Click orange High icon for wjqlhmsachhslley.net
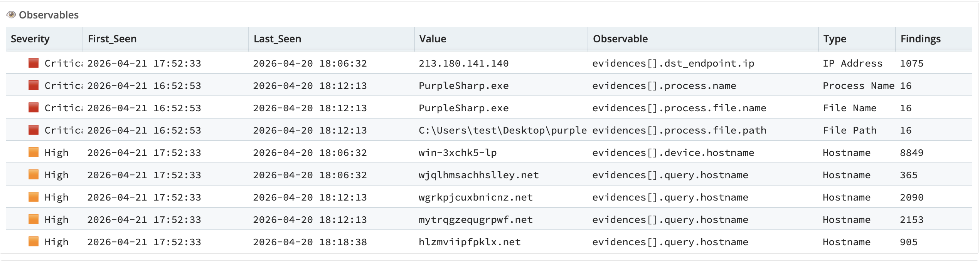Viewport: 980px width, 261px height. click(34, 174)
